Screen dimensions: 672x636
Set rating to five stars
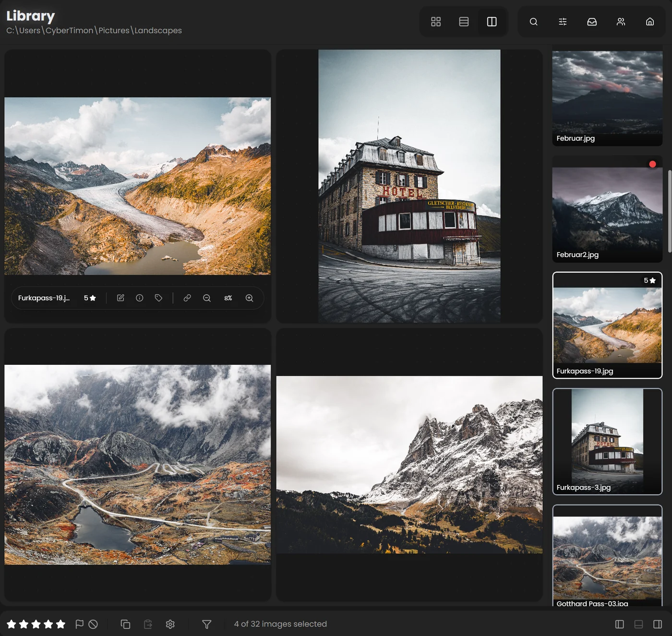click(60, 624)
